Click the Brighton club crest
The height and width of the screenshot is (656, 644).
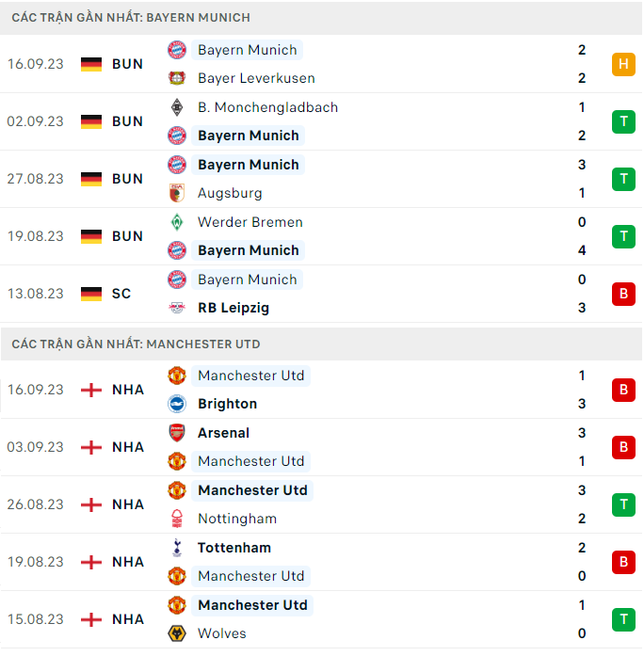click(177, 404)
